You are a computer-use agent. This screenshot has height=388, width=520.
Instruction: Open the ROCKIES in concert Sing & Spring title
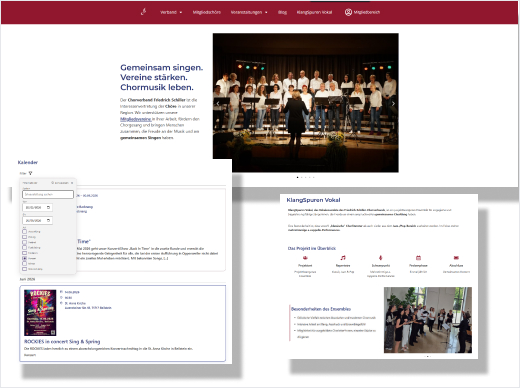pos(62,342)
